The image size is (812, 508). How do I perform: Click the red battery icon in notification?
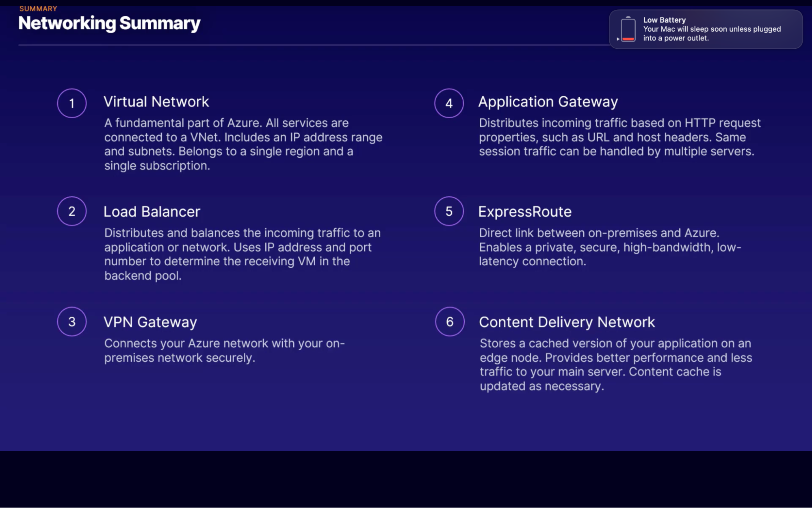628,29
